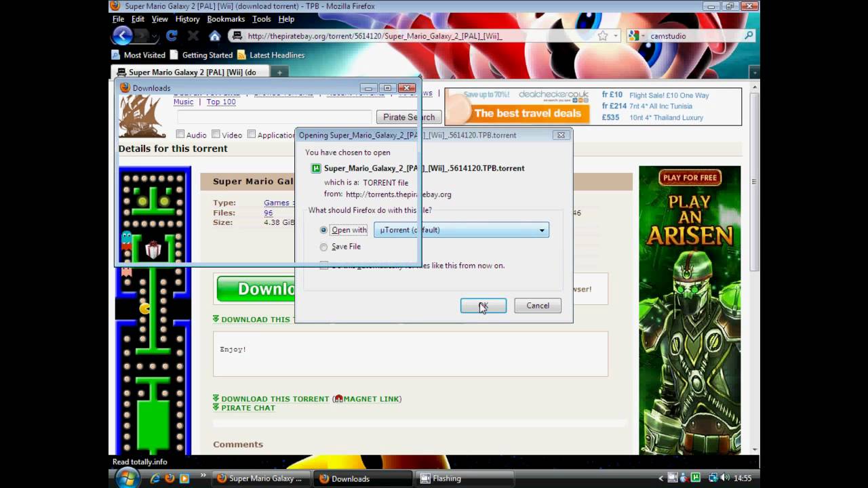
Task: Click the Top 100 link
Action: point(221,102)
